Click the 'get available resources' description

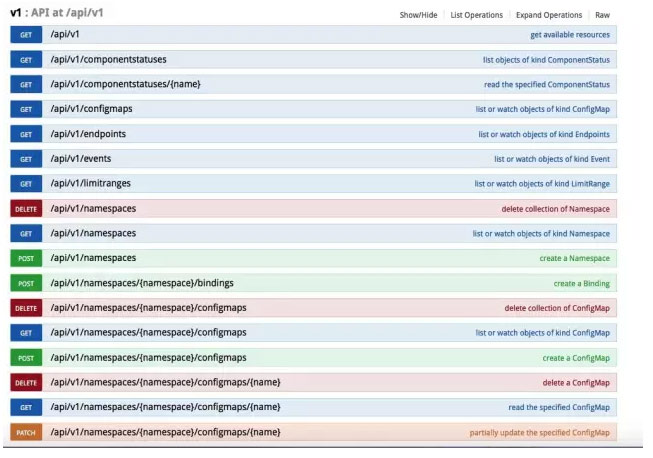(569, 35)
